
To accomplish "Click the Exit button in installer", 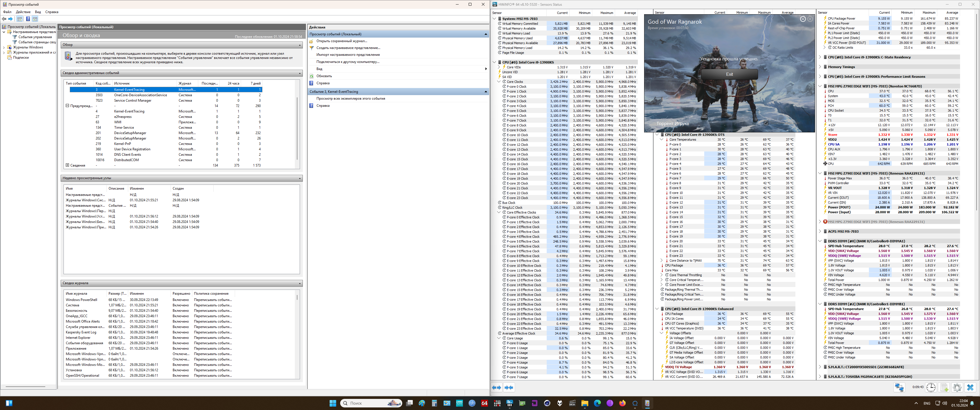I will 729,74.
